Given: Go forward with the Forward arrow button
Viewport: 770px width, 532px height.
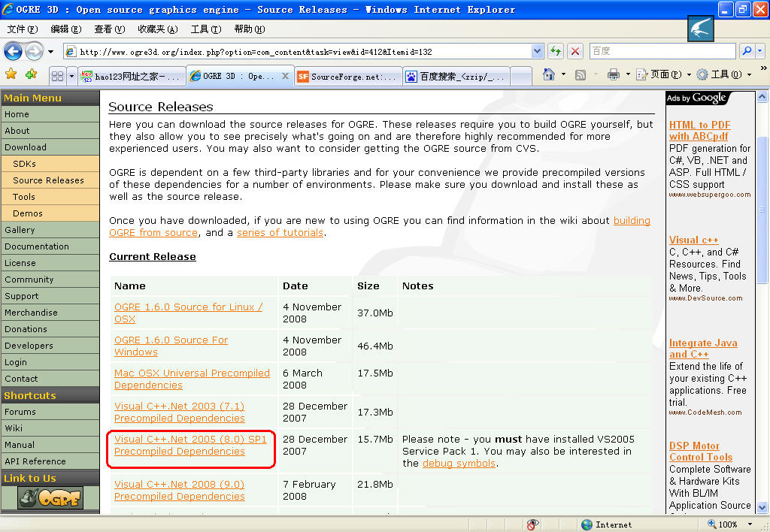Looking at the screenshot, I should 34,51.
